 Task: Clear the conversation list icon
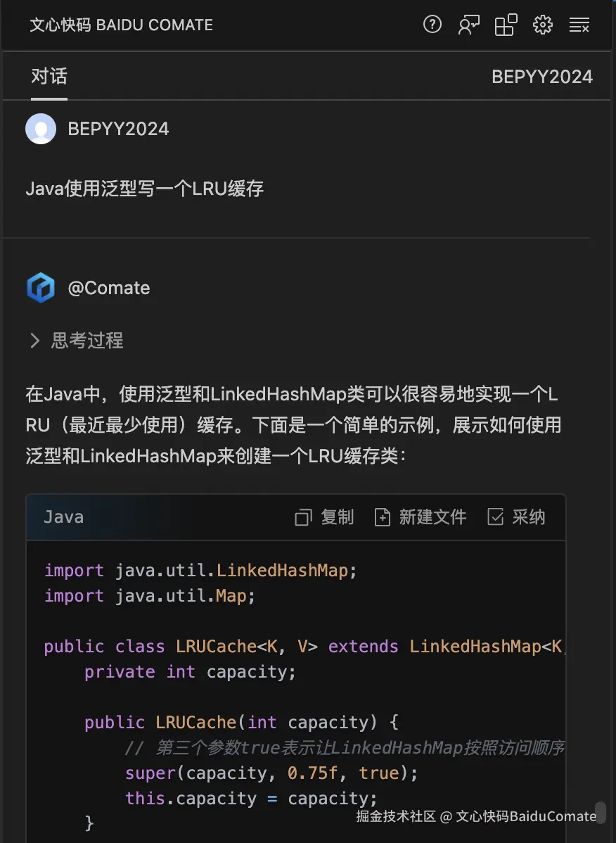579,25
